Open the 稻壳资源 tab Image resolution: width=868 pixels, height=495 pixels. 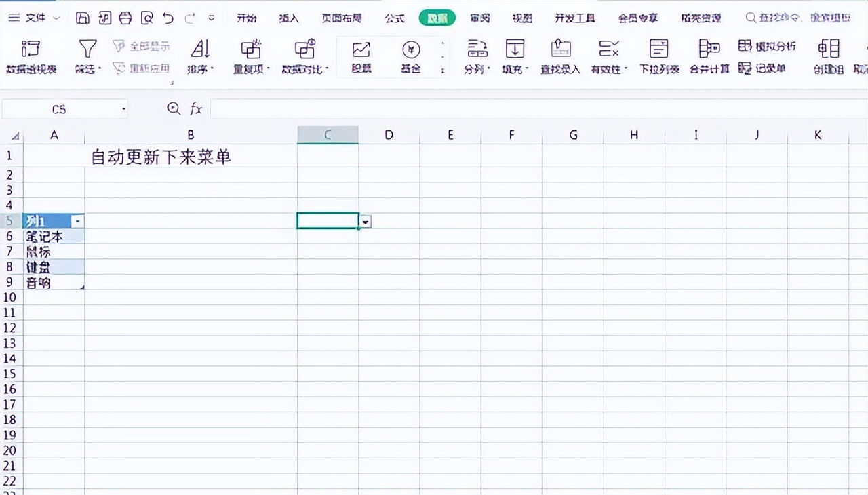[701, 18]
